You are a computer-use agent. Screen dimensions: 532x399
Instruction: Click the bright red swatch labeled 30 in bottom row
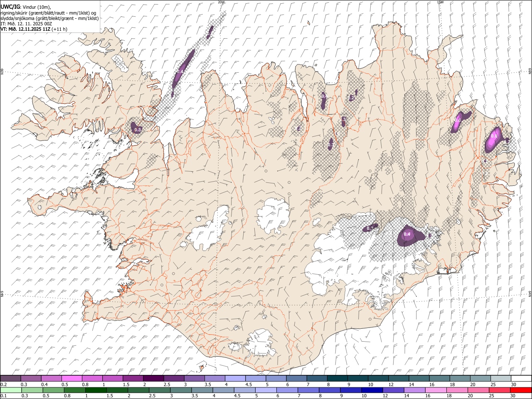521,390
